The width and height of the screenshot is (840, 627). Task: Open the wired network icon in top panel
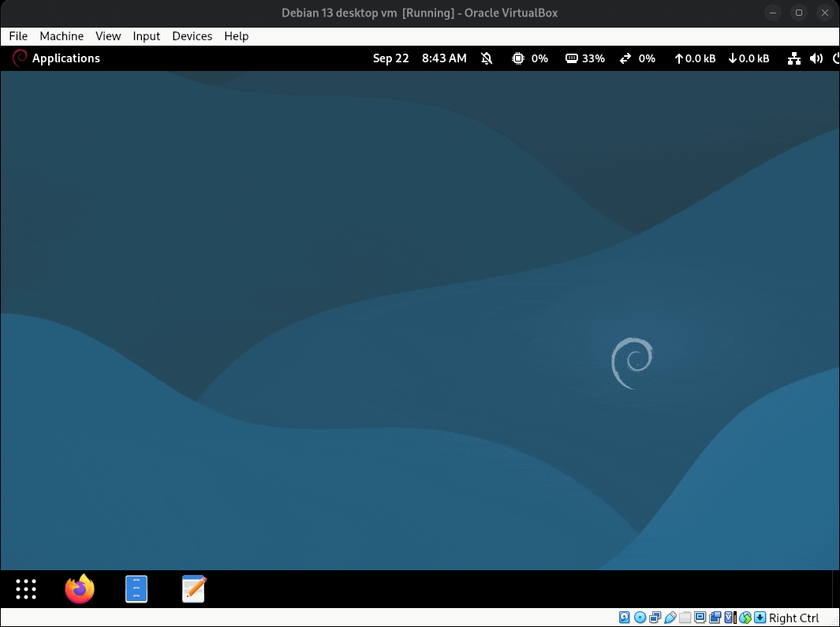(794, 58)
